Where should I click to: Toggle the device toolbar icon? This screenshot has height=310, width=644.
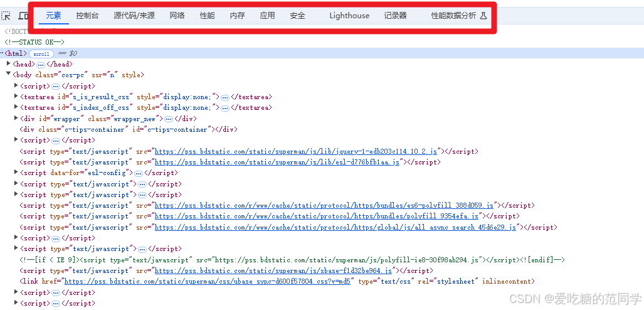23,16
